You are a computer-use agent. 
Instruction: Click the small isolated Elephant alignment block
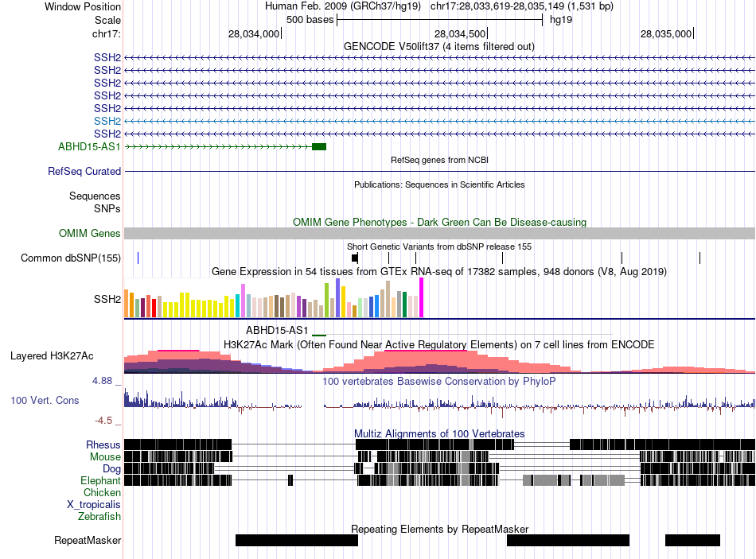coord(290,480)
